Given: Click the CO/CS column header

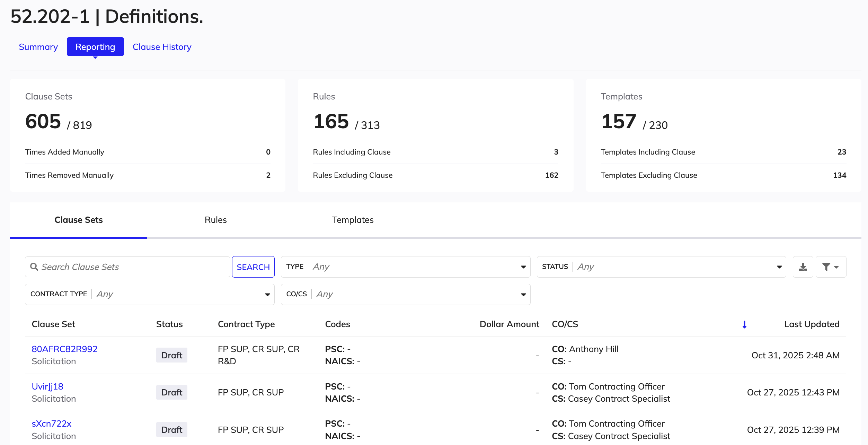Looking at the screenshot, I should [x=565, y=324].
